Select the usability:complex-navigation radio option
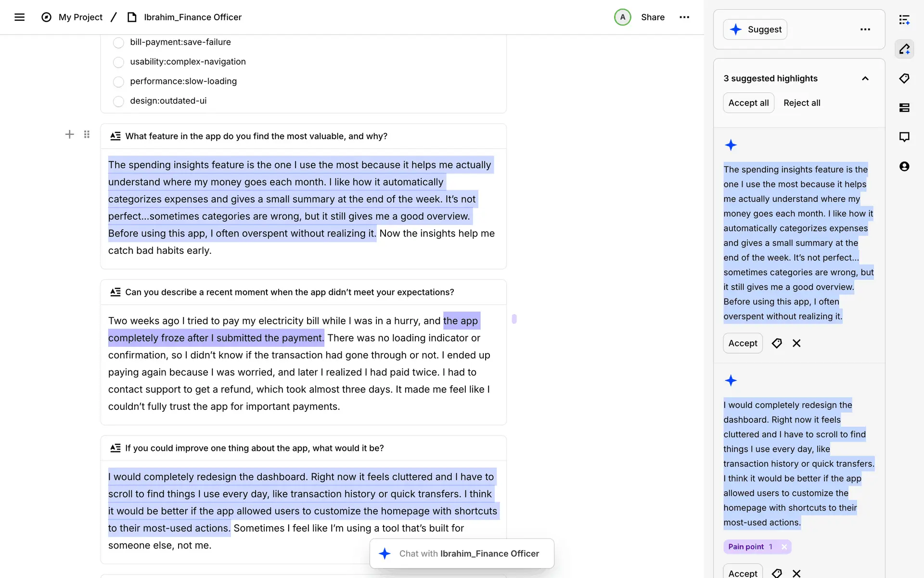 tap(118, 62)
